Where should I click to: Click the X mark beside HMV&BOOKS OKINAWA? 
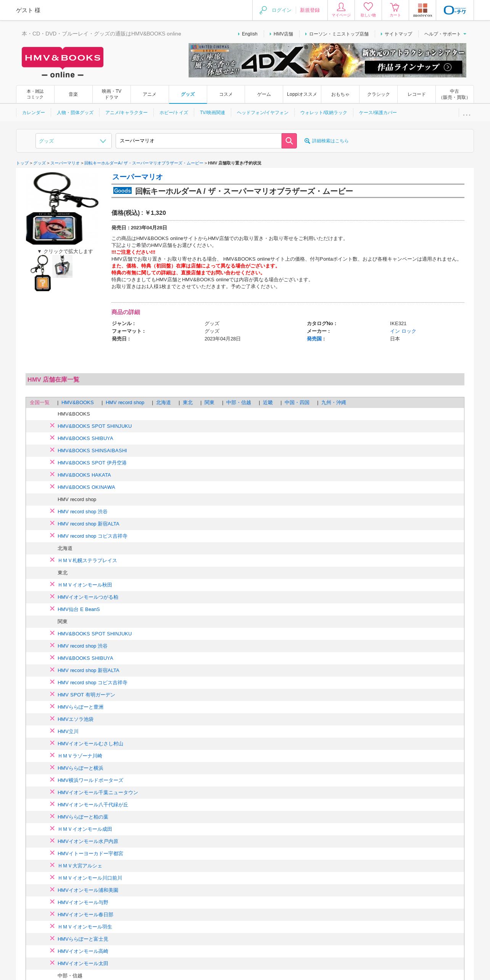[x=52, y=487]
